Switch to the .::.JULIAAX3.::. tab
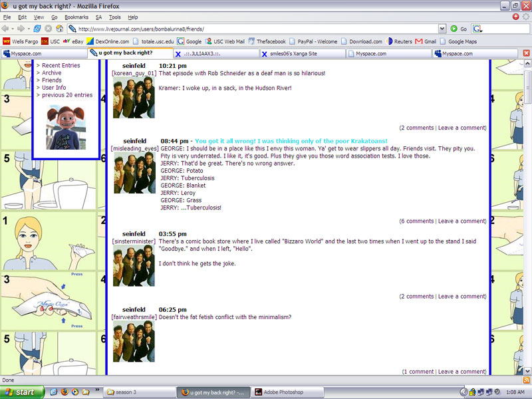 [217, 54]
